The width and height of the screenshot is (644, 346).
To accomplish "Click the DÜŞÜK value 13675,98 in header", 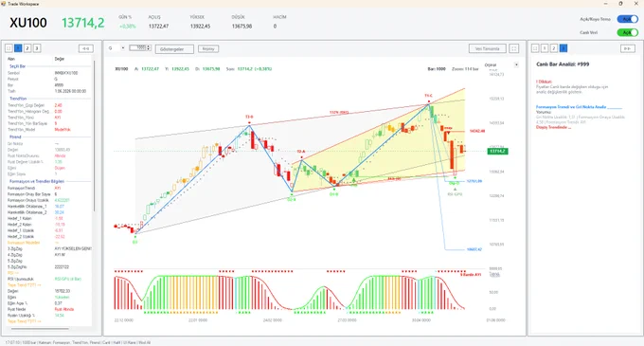I will tap(241, 27).
